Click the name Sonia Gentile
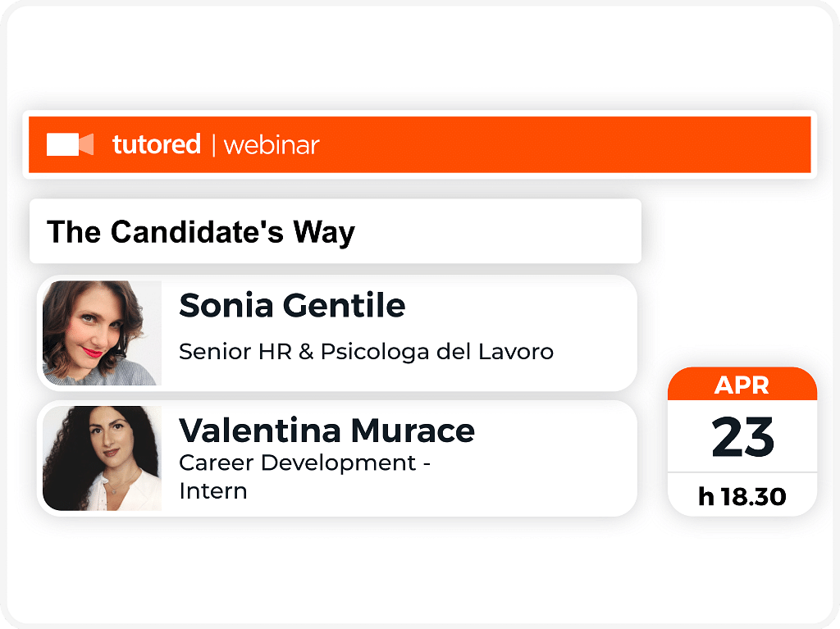Screen dimensions: 840x629 [x=292, y=305]
